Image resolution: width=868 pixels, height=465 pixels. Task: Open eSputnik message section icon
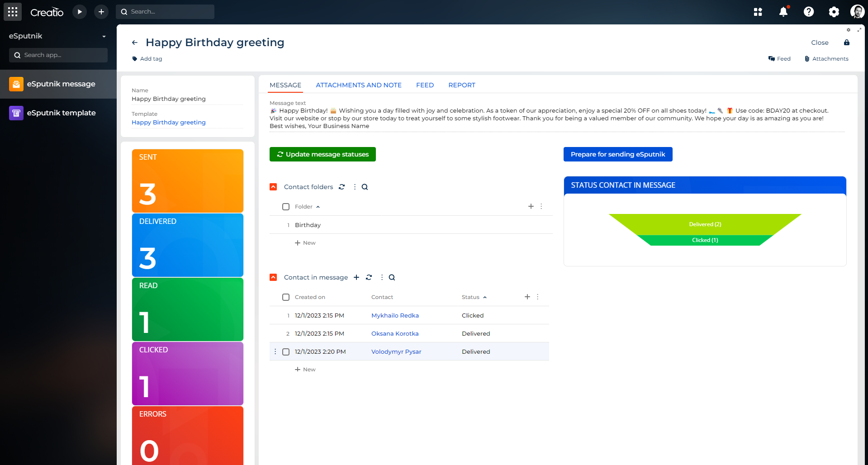click(x=16, y=84)
